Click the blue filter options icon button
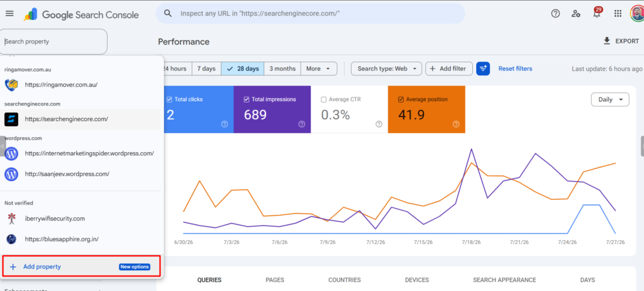The height and width of the screenshot is (291, 644). pos(483,69)
